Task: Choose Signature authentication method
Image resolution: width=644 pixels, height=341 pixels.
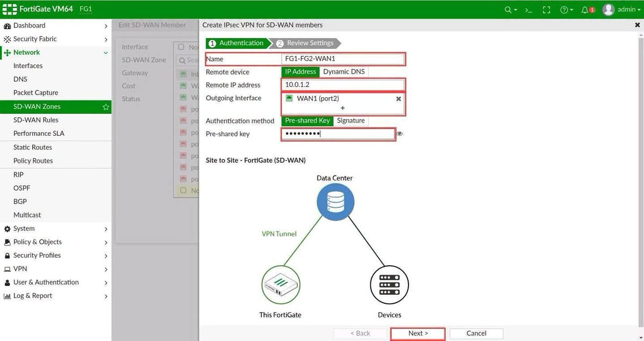Action: coord(351,120)
